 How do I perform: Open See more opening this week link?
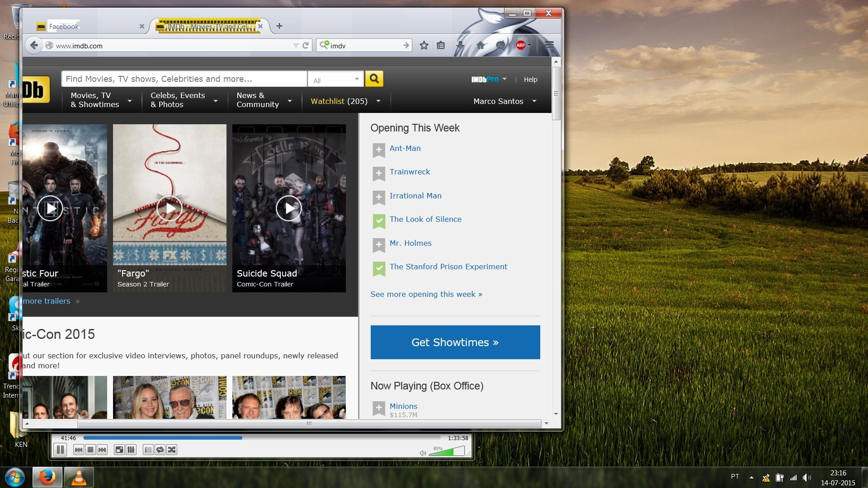pos(426,294)
